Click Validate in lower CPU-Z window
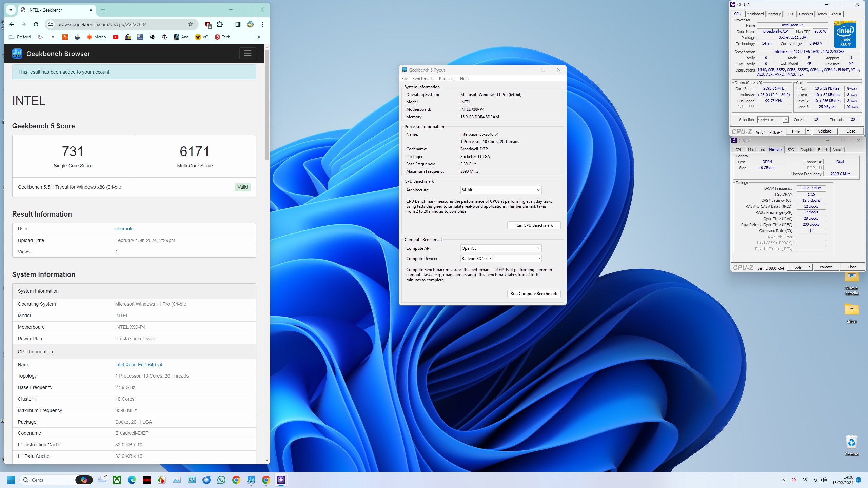The height and width of the screenshot is (488, 868). coord(826,267)
